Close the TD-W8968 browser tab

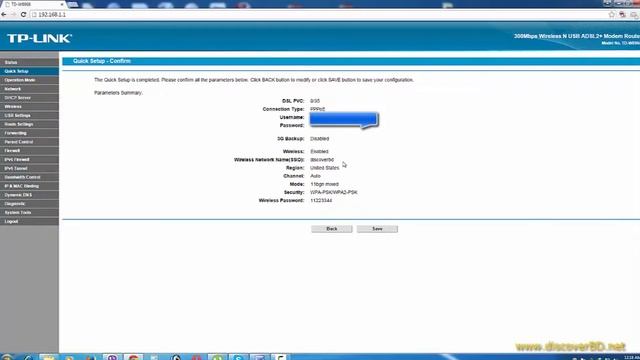click(62, 4)
